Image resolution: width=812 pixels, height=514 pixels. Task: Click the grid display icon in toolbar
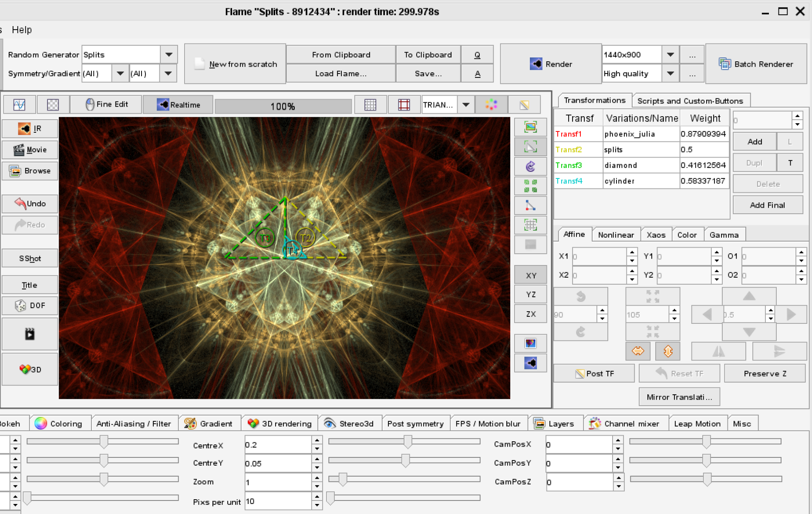point(370,105)
